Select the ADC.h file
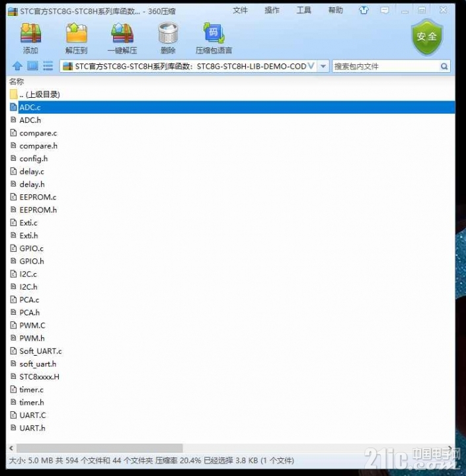Screen dimensions: 466x476 click(231, 120)
